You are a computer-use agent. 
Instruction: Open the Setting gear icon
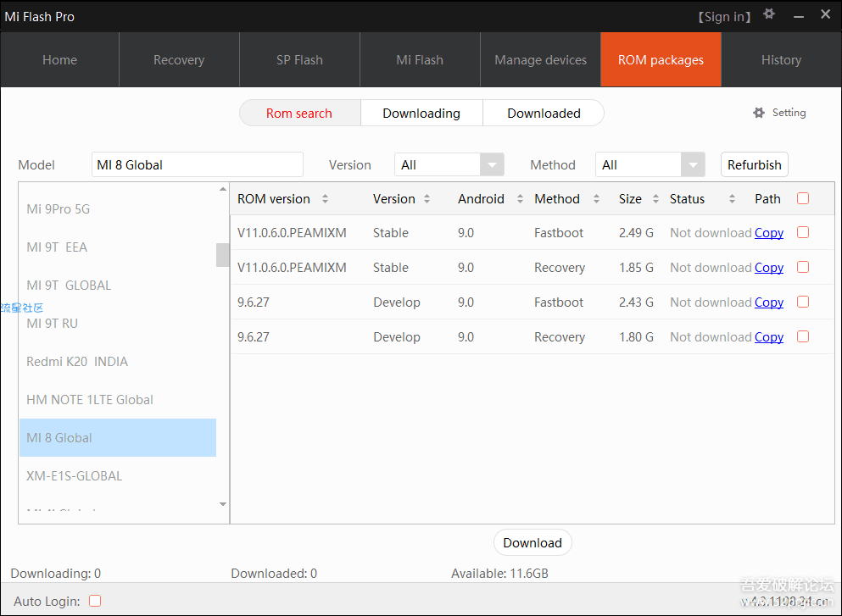(x=758, y=113)
